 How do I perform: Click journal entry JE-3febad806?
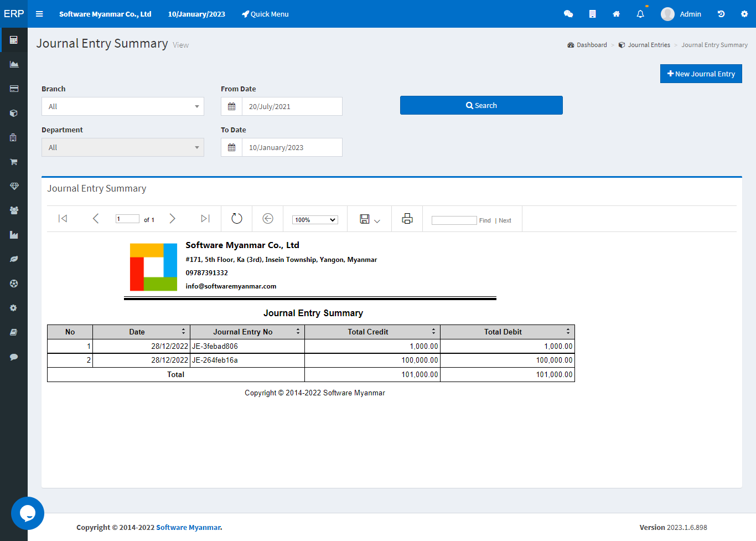pos(215,346)
